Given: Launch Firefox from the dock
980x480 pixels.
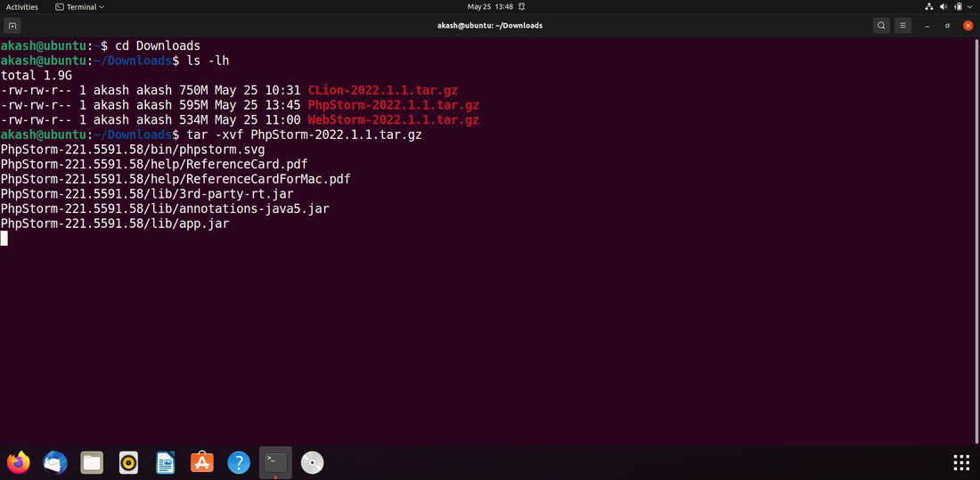Looking at the screenshot, I should click(19, 462).
